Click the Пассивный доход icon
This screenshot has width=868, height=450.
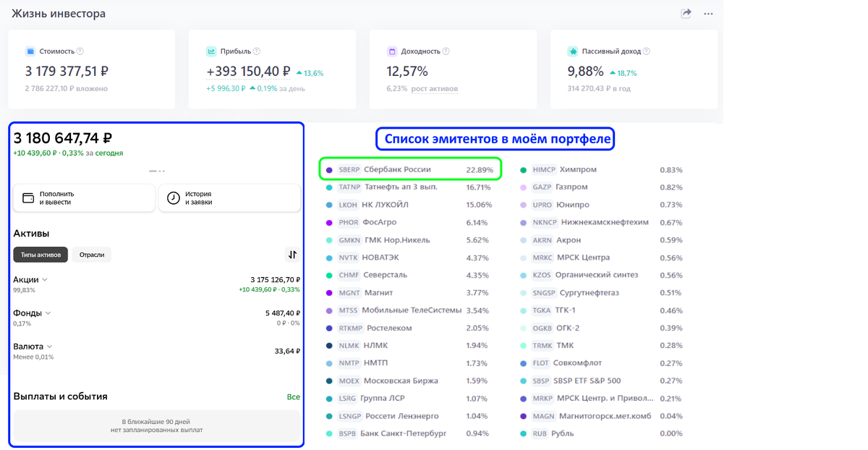[x=573, y=51]
